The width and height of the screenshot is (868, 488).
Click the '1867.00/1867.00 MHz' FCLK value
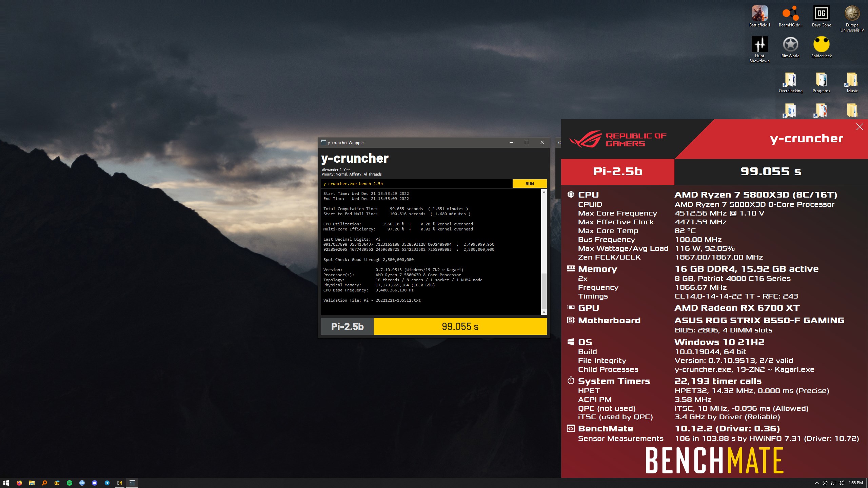(x=719, y=257)
